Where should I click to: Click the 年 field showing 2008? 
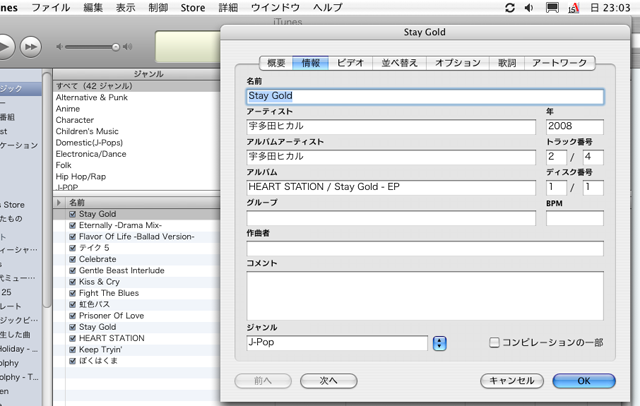pos(575,127)
